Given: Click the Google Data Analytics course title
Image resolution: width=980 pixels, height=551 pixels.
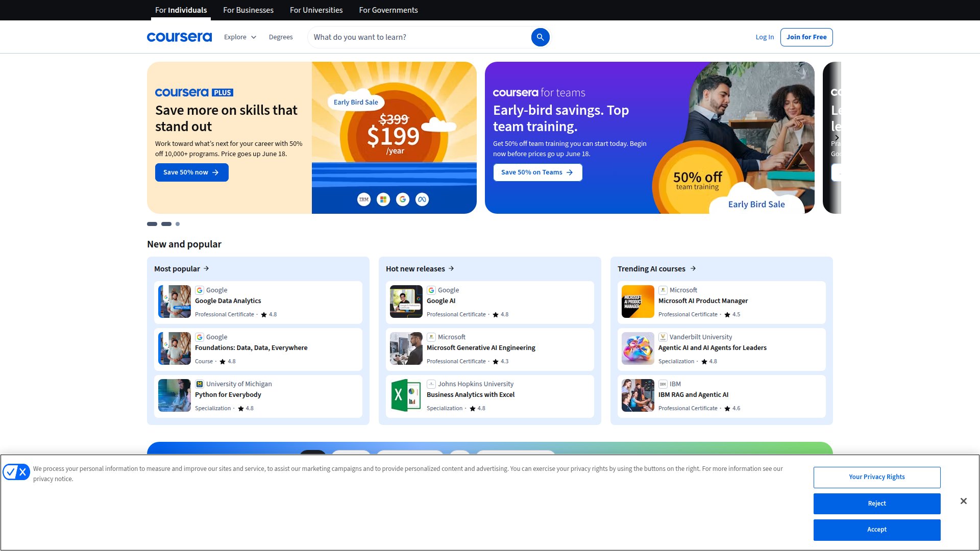Looking at the screenshot, I should [228, 301].
